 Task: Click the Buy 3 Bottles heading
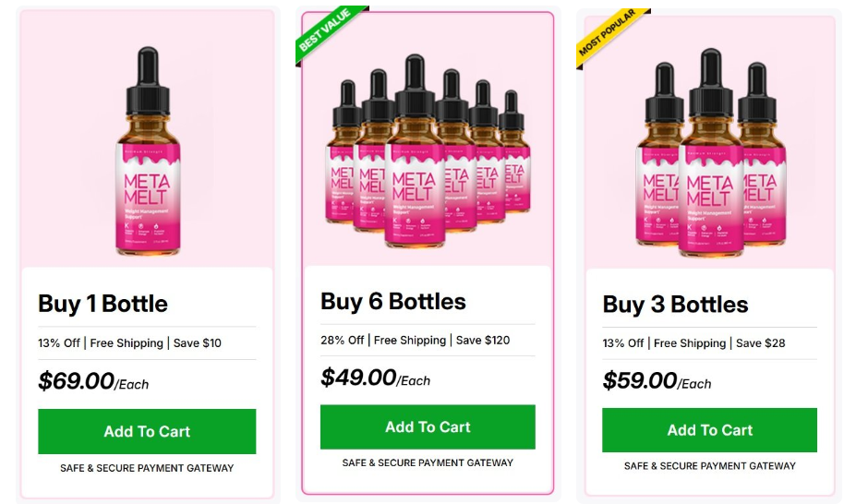(675, 305)
